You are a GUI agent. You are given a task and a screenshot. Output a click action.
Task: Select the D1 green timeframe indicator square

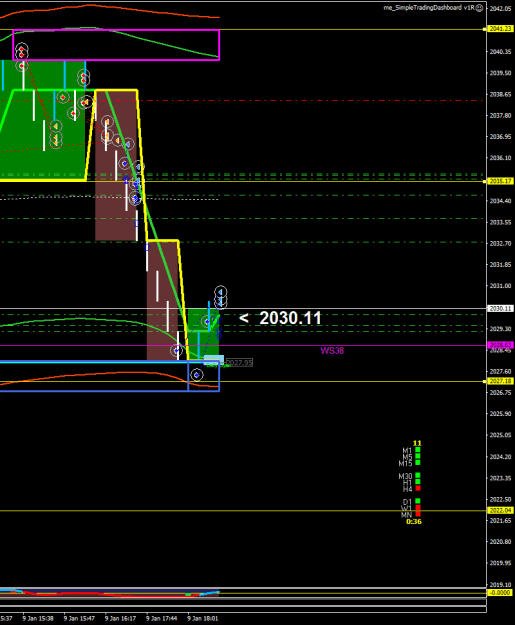[x=418, y=501]
